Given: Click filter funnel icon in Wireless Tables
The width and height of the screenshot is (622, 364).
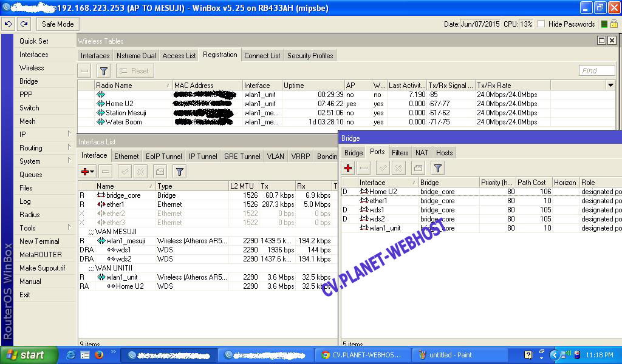Looking at the screenshot, I should tap(104, 71).
